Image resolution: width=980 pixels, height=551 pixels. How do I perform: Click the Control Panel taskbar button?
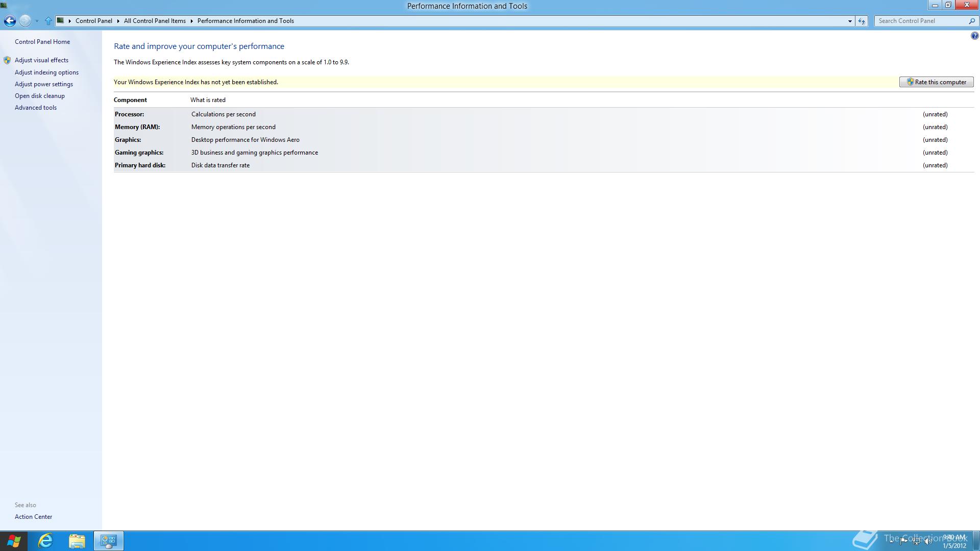[x=108, y=541]
